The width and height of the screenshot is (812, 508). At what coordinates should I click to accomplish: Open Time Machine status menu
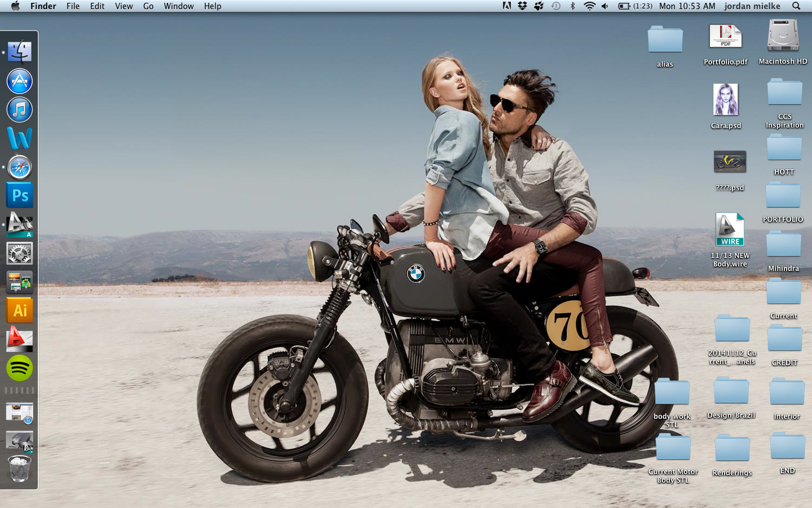(x=556, y=6)
